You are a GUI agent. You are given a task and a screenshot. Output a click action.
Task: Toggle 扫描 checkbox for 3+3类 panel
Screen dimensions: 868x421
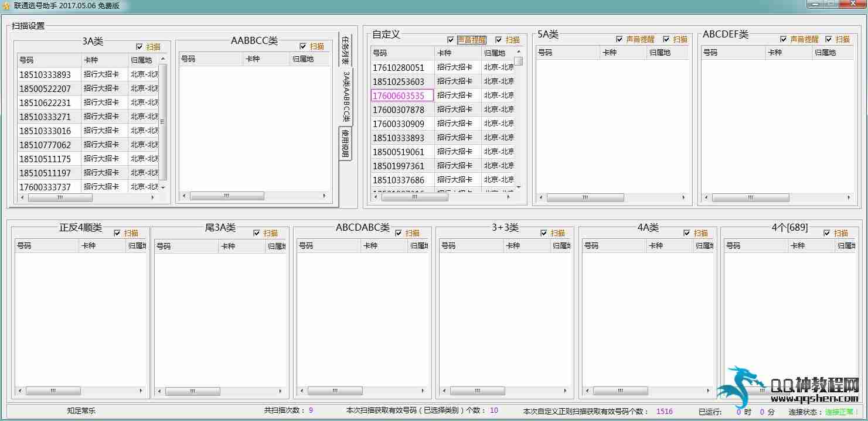(544, 233)
